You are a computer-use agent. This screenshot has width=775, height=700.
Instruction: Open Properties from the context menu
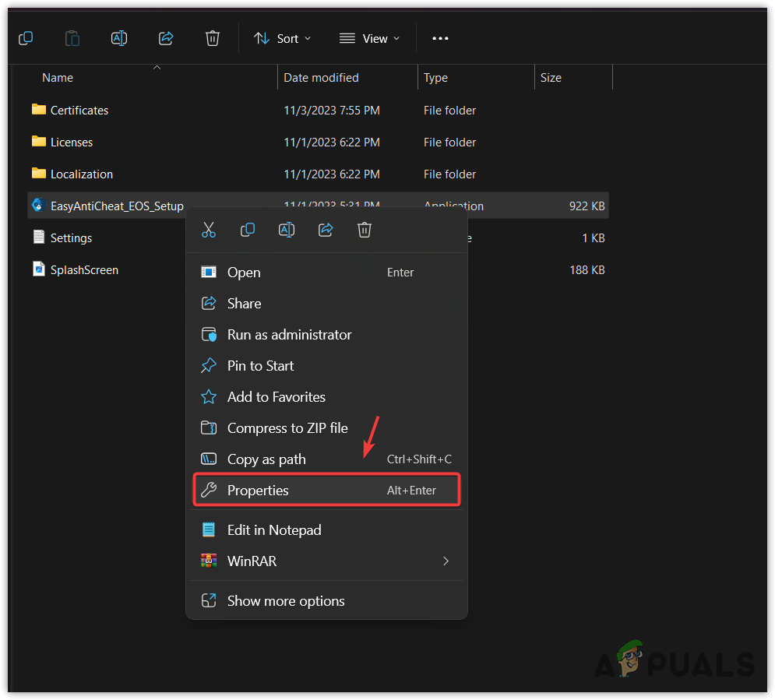click(x=326, y=490)
